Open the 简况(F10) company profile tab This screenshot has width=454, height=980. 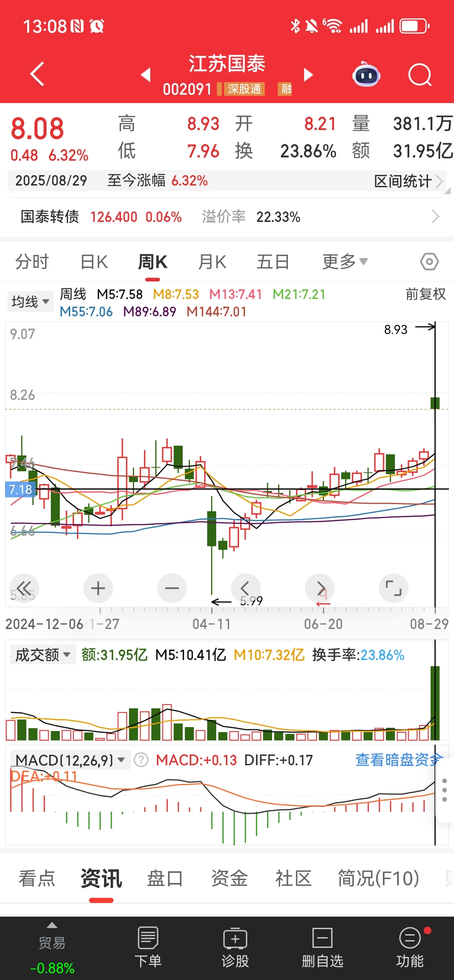coord(379,878)
